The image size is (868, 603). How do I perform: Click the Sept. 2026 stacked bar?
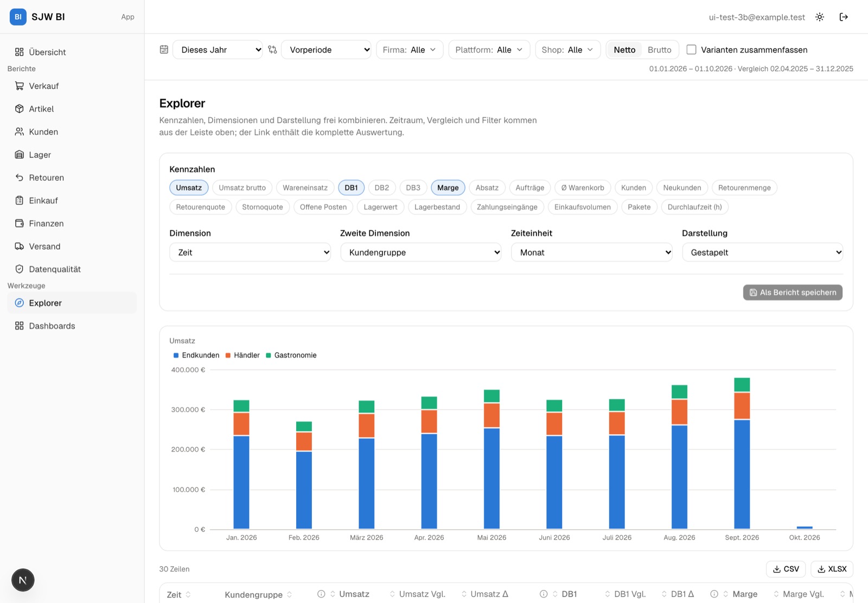742,453
